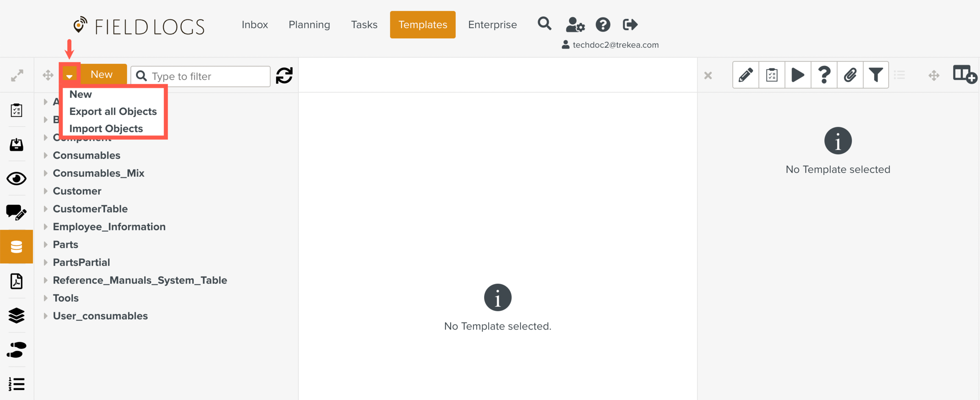The height and width of the screenshot is (400, 980).
Task: Open the user management gear icon
Action: click(x=575, y=25)
